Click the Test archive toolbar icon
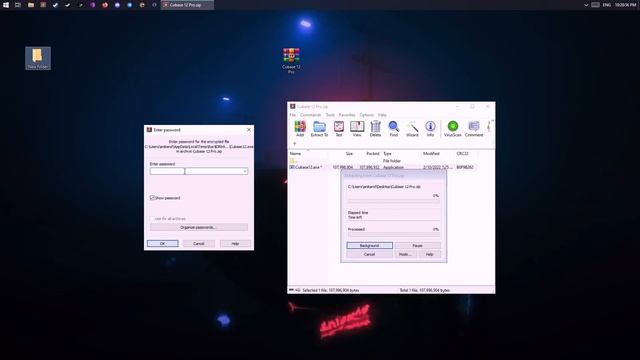 tap(339, 129)
